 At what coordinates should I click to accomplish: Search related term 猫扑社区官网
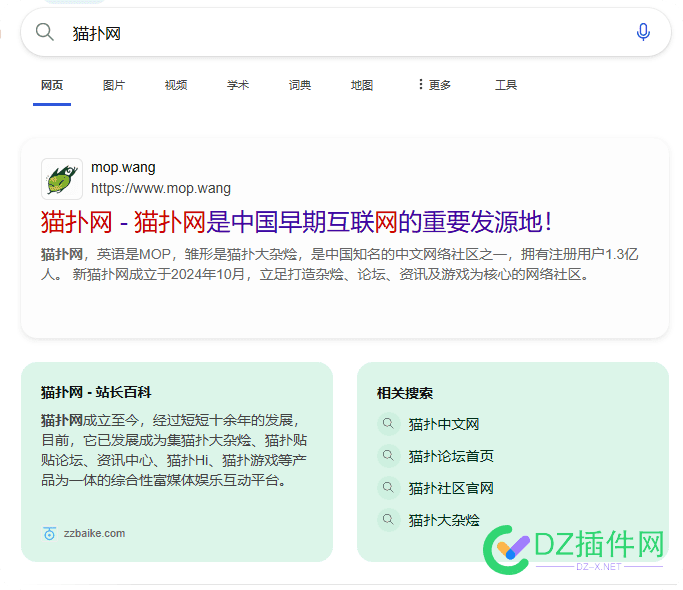[451, 488]
